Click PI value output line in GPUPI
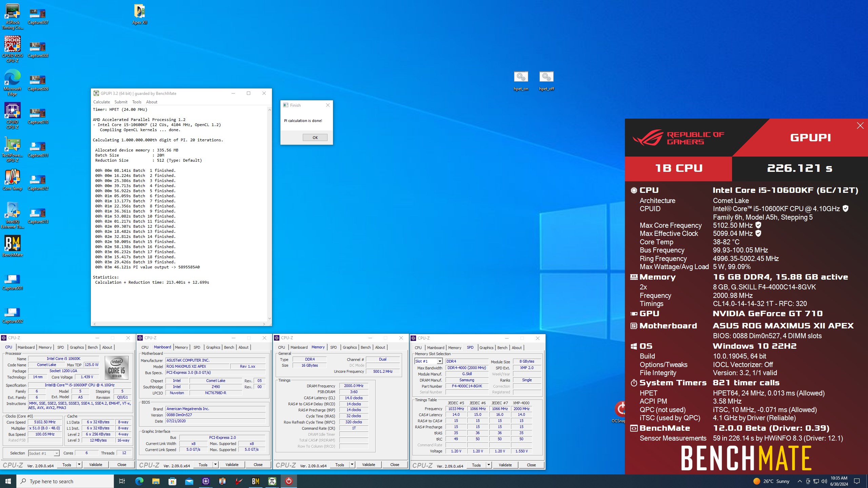Viewport: 868px width, 488px height. 147,267
